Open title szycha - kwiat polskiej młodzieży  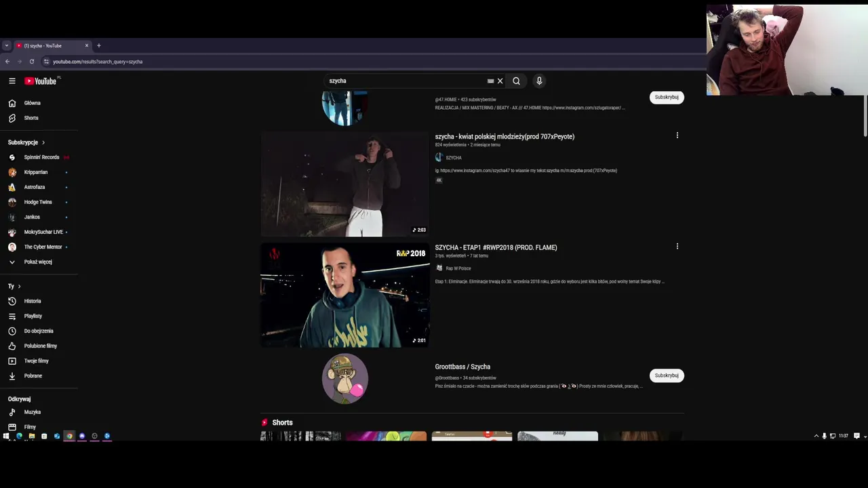pyautogui.click(x=505, y=136)
